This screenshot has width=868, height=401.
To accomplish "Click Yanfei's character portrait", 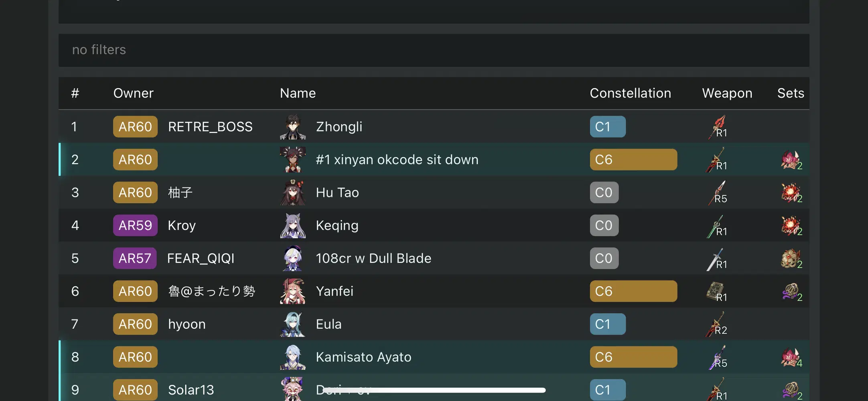I will pyautogui.click(x=293, y=292).
